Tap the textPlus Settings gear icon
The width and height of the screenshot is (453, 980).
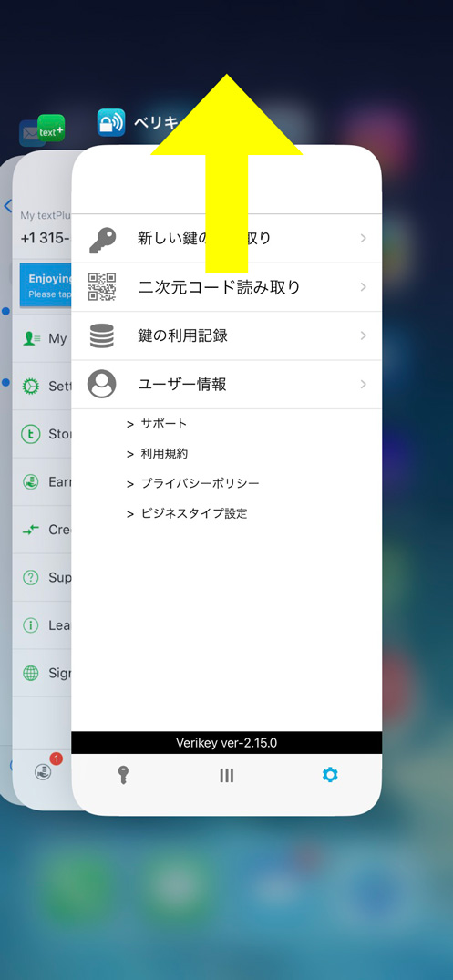(x=30, y=387)
